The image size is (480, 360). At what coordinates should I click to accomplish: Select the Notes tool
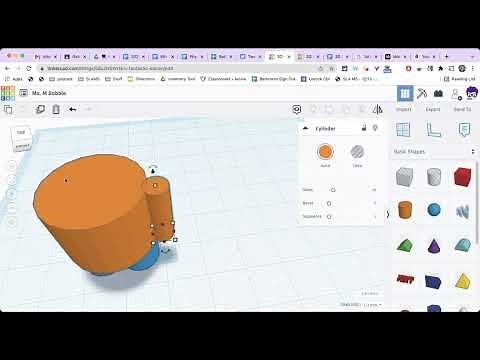click(464, 130)
